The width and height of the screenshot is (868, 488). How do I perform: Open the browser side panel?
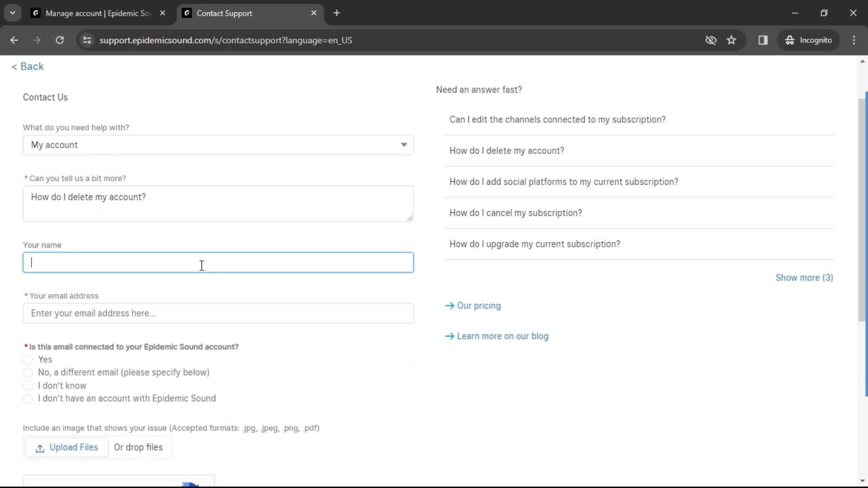763,40
